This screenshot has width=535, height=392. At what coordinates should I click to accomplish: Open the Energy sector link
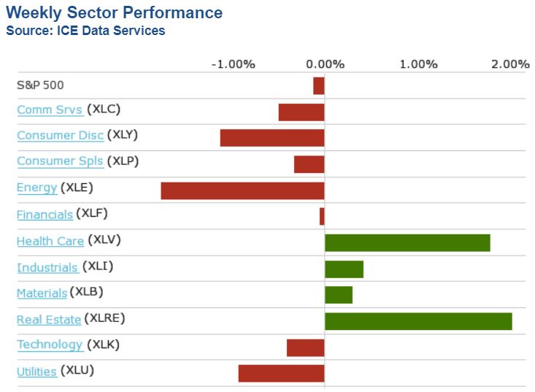36,188
